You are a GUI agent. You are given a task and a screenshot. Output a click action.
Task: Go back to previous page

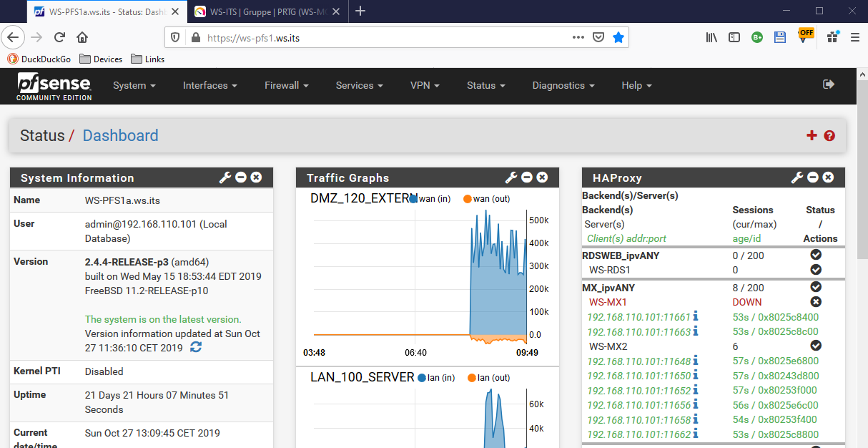point(14,37)
